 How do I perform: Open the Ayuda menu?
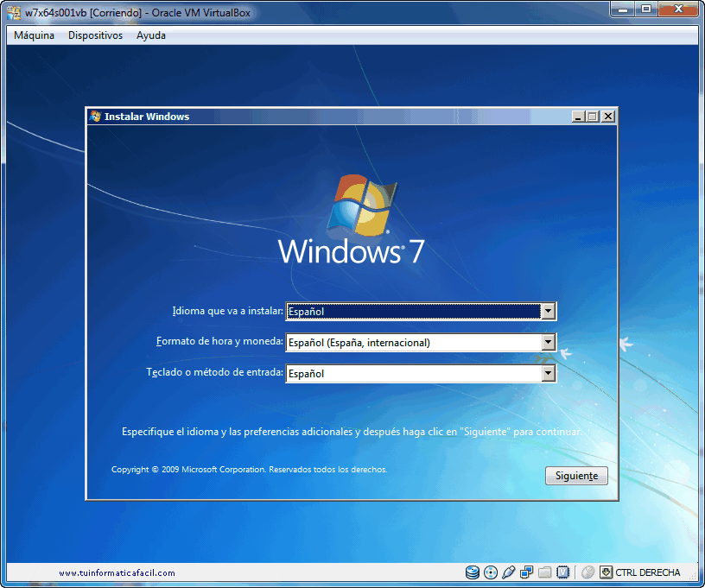pos(151,35)
